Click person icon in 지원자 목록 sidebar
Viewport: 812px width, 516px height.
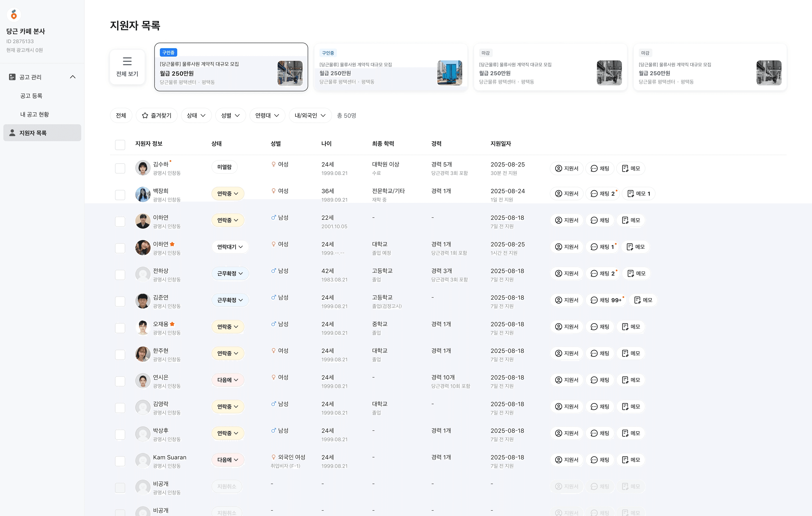point(12,133)
